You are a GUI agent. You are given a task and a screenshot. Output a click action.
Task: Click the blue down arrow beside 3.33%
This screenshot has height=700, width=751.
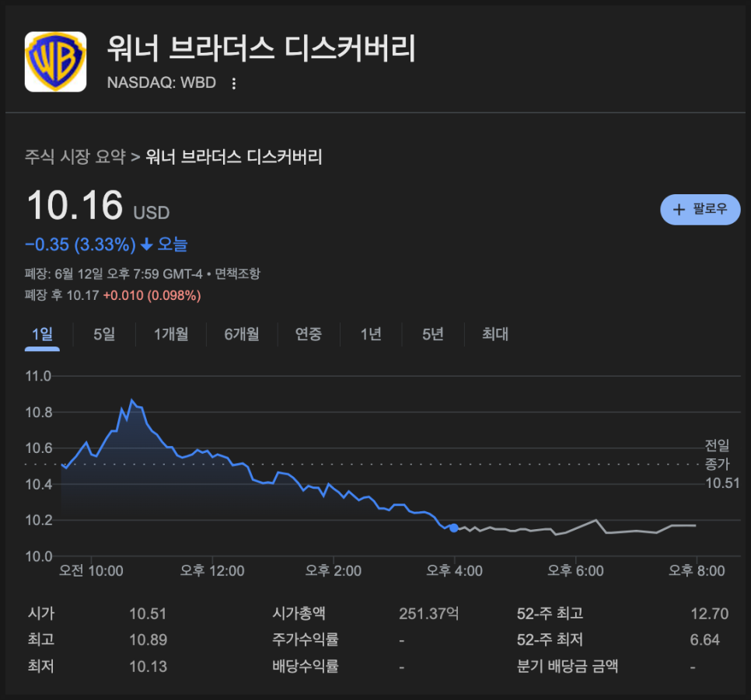[147, 245]
